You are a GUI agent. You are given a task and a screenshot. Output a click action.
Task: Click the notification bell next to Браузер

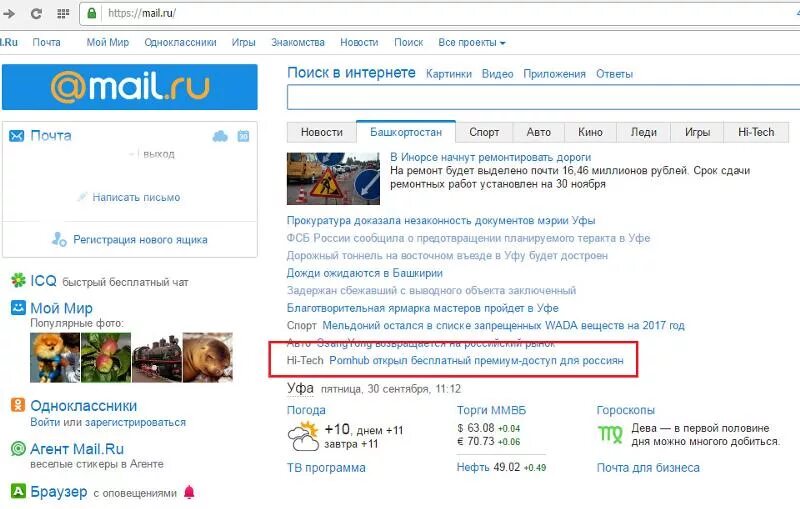click(x=189, y=492)
